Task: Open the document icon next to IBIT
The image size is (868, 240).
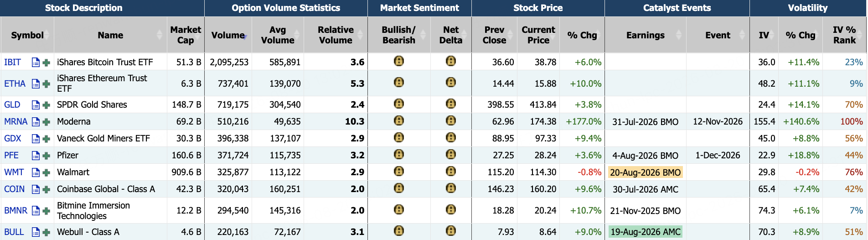Action: [36, 63]
